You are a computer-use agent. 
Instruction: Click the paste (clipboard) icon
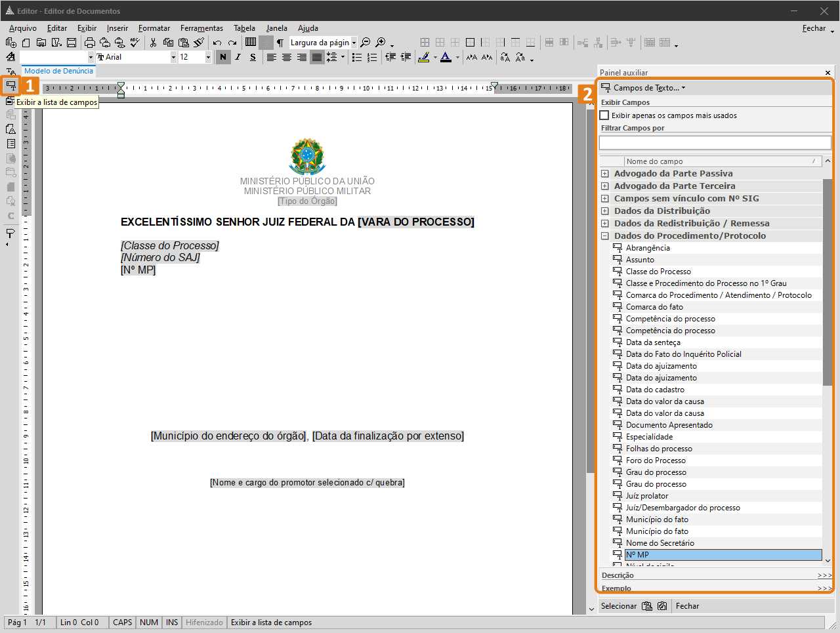(184, 43)
